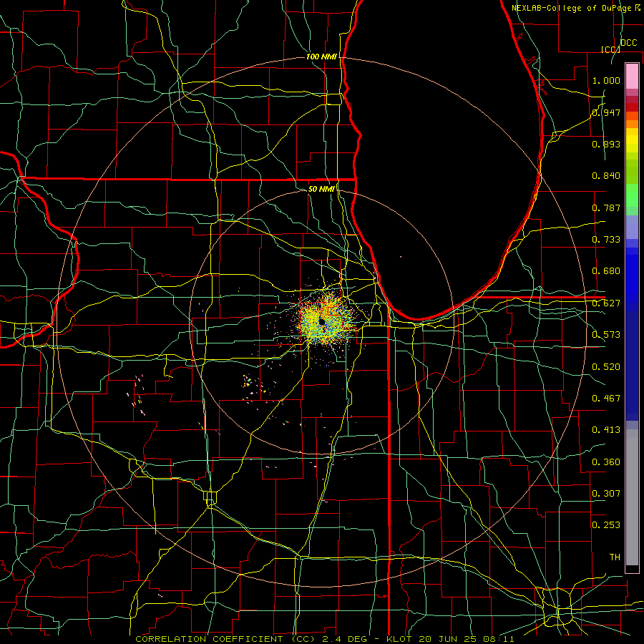Viewport: 644px width, 644px height.
Task: Click the TH threshold label
Action: [x=615, y=557]
